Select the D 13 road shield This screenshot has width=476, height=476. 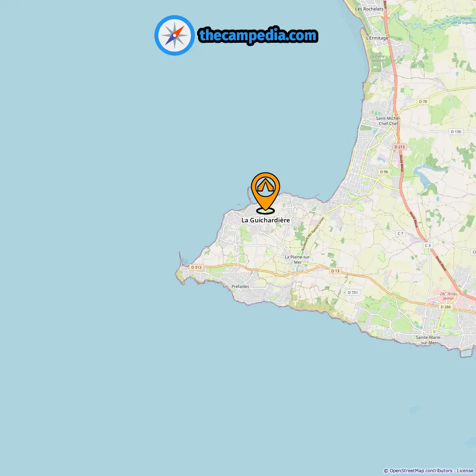[x=335, y=271]
